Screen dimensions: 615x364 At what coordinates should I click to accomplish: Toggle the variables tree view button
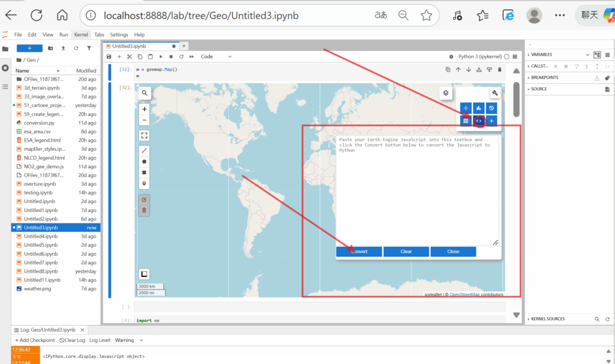point(596,55)
